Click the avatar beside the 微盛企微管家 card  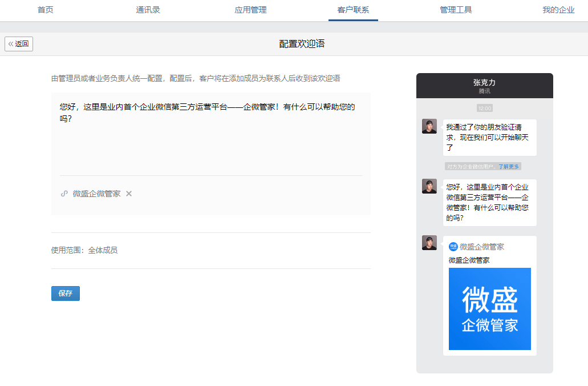(429, 243)
